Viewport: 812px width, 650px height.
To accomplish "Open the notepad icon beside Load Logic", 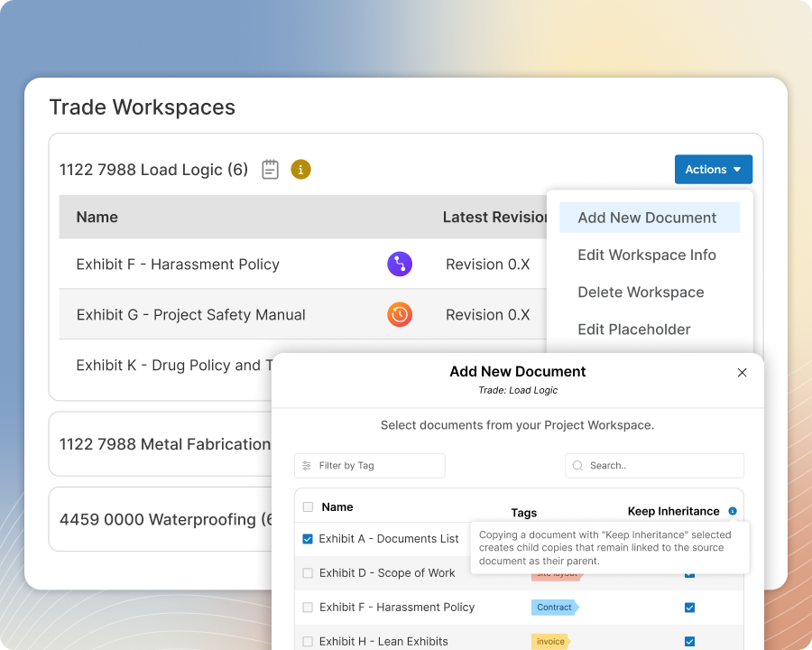I will [x=270, y=170].
